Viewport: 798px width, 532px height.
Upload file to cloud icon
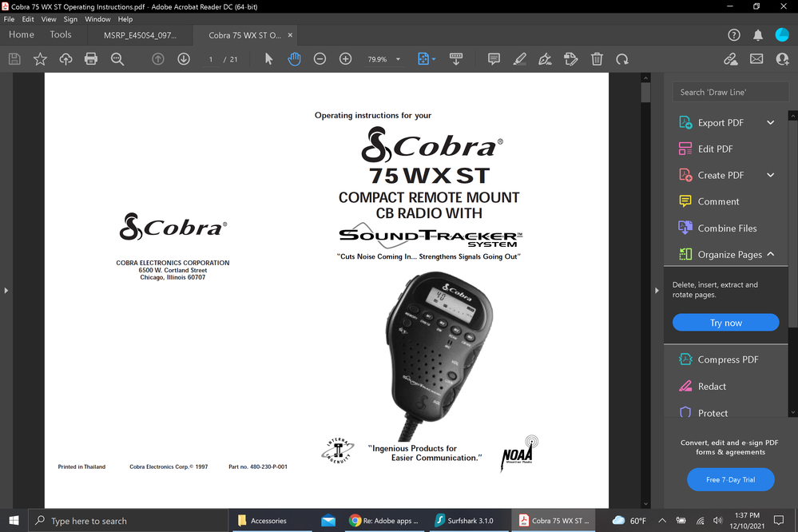point(66,59)
